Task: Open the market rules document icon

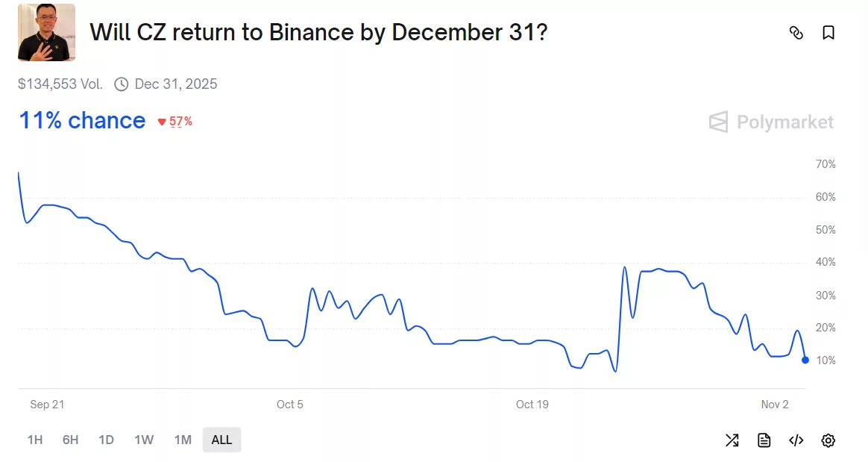Action: pos(764,440)
